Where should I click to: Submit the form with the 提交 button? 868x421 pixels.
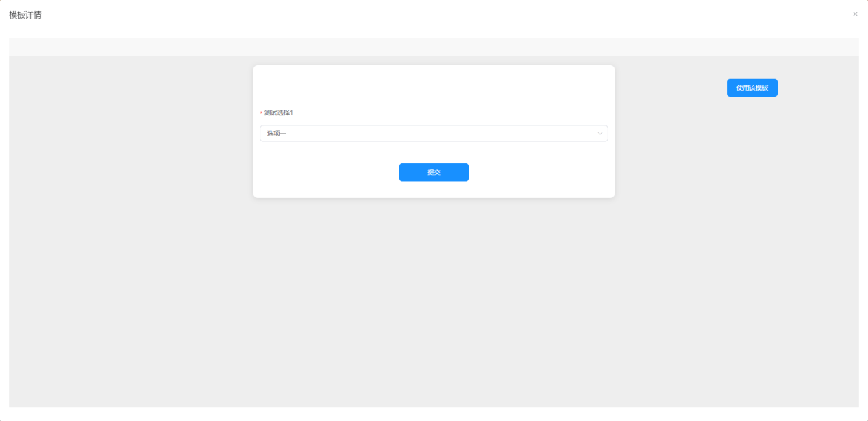(434, 172)
